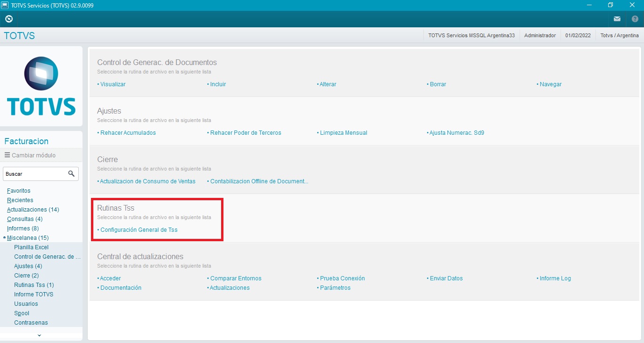Open Actualizacion de Consumo de Ventas link

click(x=148, y=181)
